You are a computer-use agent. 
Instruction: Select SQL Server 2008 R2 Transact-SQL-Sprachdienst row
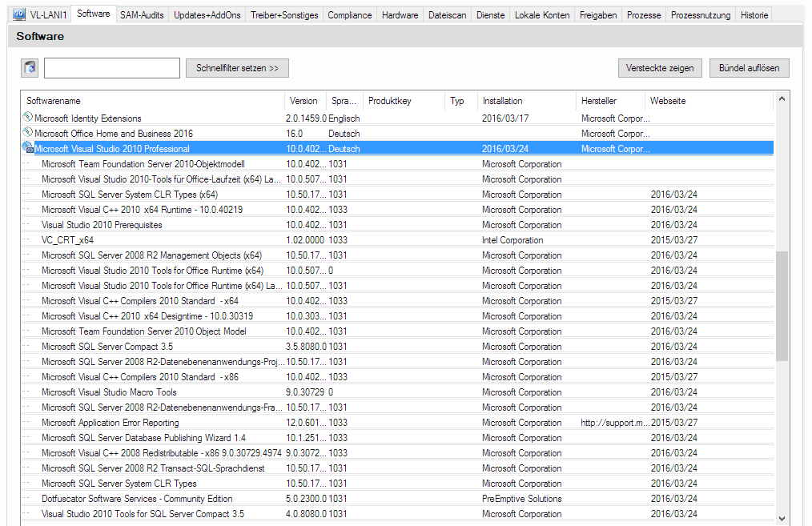click(398, 468)
